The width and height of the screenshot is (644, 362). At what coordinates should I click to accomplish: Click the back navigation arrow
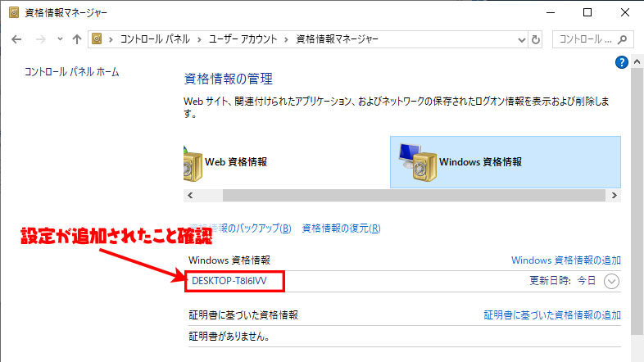click(x=16, y=39)
